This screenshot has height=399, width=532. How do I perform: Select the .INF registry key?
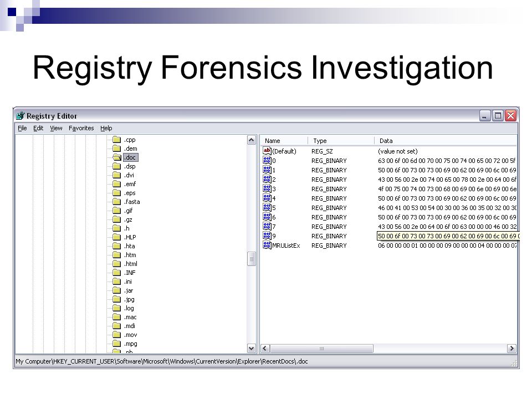[130, 273]
